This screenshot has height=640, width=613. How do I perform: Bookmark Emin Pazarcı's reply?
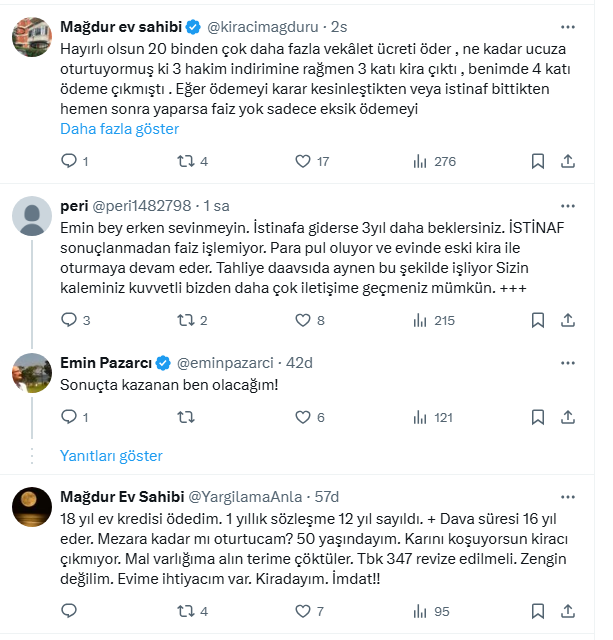537,417
